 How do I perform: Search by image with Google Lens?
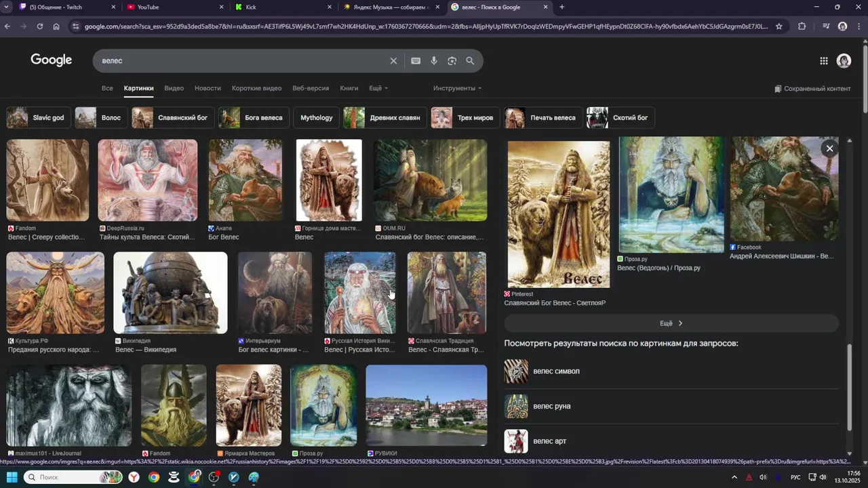coord(452,61)
